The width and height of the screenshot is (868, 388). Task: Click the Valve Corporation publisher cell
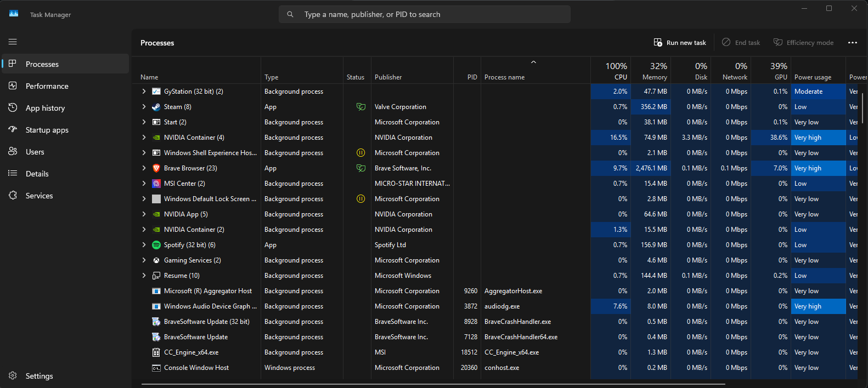412,107
